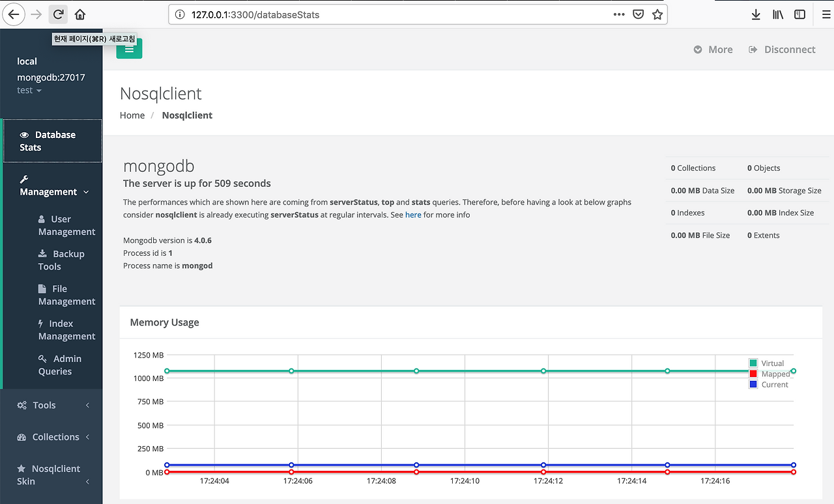Click the '0.00 MB Data Size' cell
This screenshot has width=834, height=504.
pyautogui.click(x=702, y=191)
